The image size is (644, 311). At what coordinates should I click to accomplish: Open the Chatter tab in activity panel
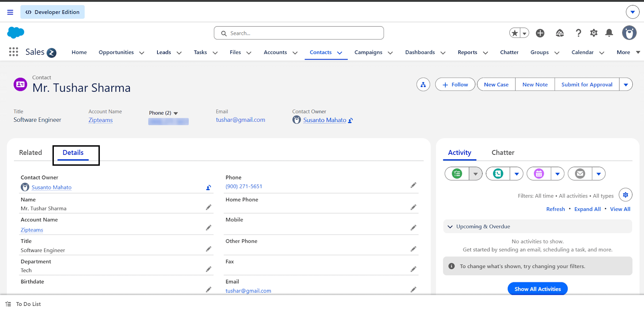503,153
